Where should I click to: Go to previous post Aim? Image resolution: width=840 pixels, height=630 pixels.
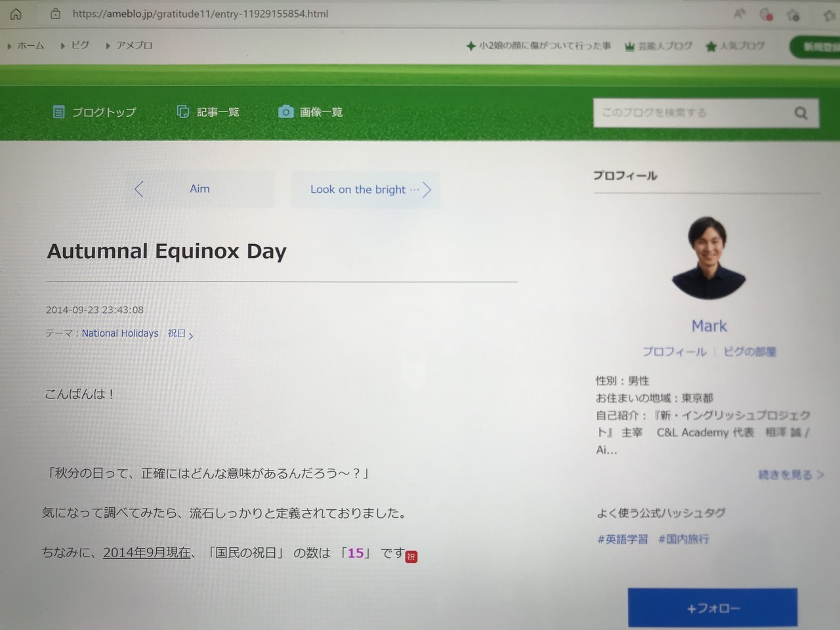[200, 189]
